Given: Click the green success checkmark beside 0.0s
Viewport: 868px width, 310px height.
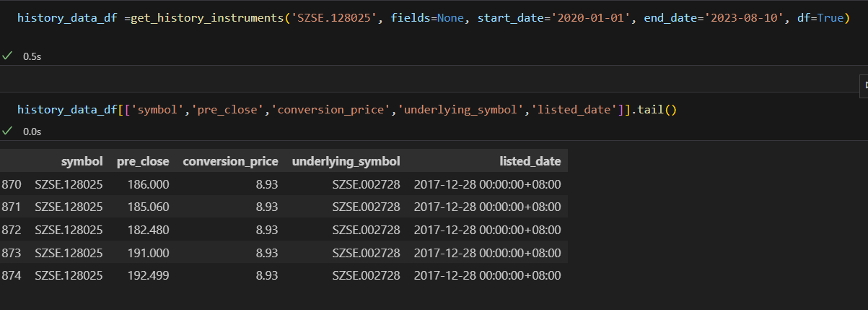Looking at the screenshot, I should click(8, 131).
